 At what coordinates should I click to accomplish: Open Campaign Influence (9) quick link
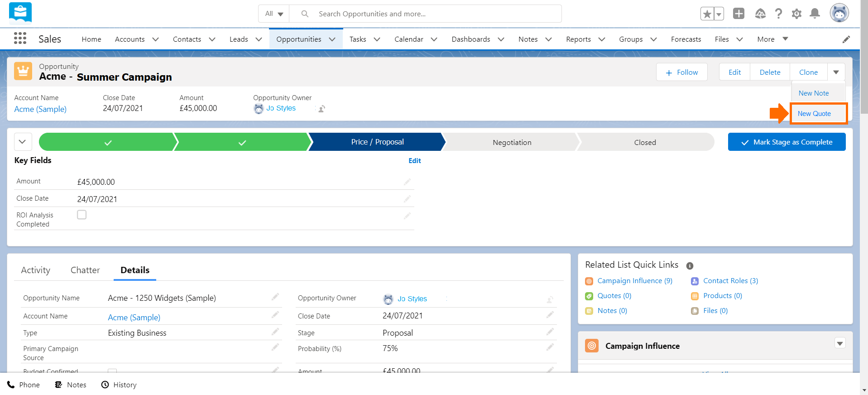(635, 281)
